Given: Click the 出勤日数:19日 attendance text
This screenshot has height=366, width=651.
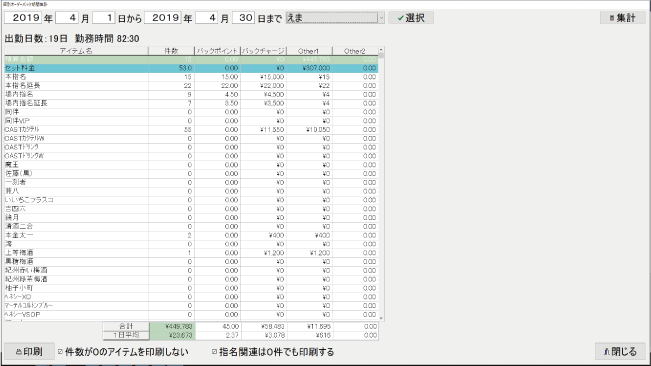Looking at the screenshot, I should (36, 39).
